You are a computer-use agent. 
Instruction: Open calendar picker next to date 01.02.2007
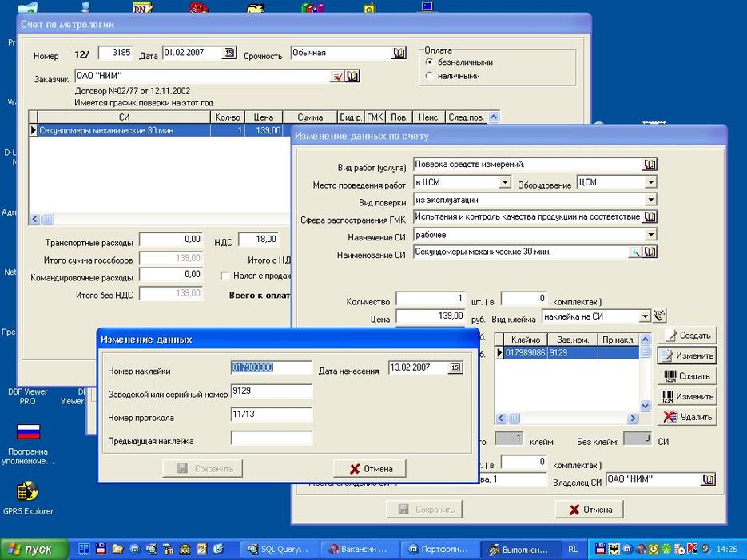click(x=229, y=53)
